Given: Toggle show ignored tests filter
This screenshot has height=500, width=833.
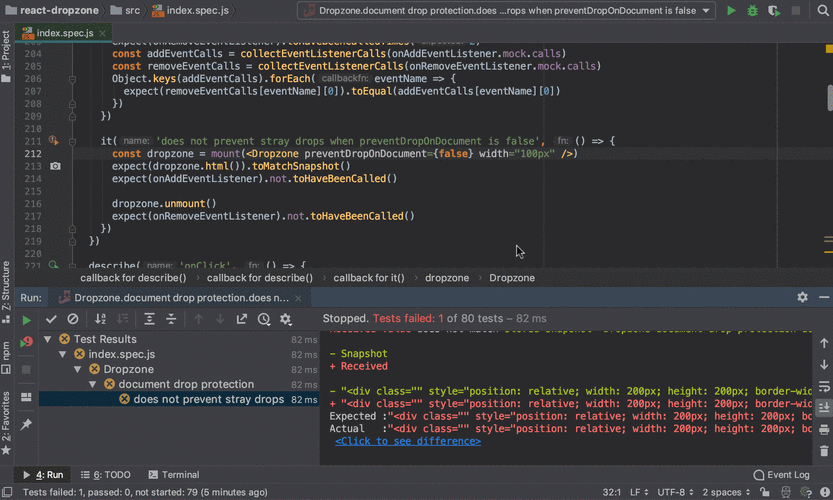Looking at the screenshot, I should (x=73, y=319).
